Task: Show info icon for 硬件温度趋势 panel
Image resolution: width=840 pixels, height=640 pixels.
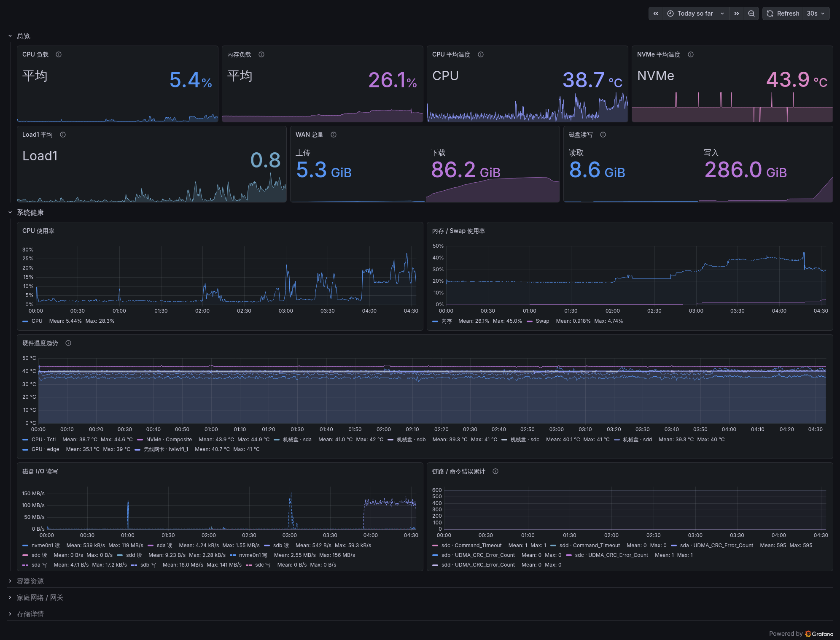Action: pyautogui.click(x=68, y=343)
